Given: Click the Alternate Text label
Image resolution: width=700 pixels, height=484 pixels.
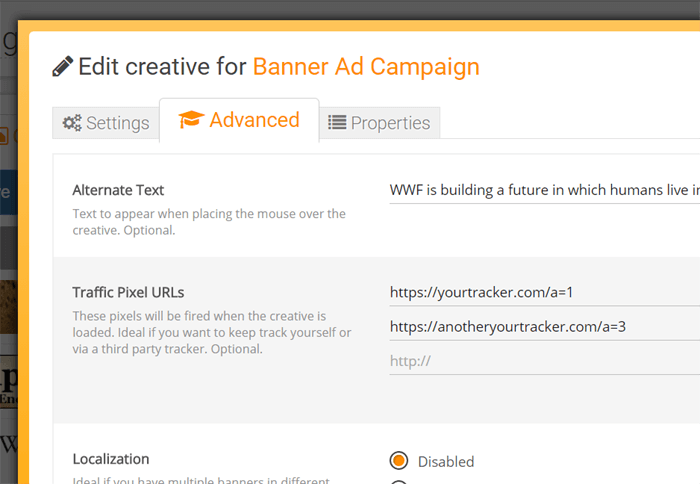Looking at the screenshot, I should coord(118,190).
